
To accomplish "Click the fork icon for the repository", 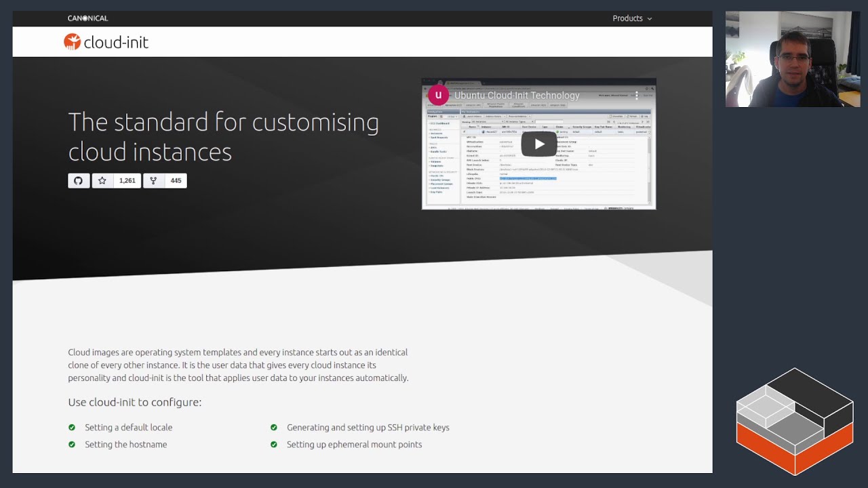I will (x=153, y=181).
